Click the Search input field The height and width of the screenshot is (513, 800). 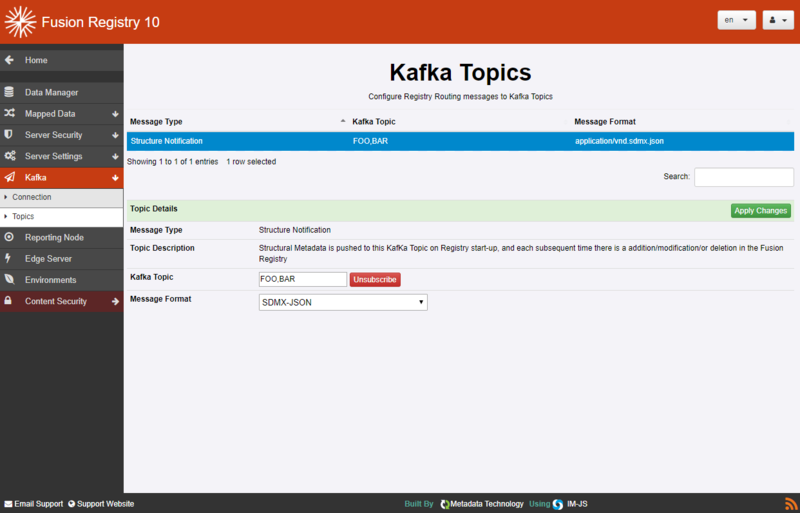744,177
